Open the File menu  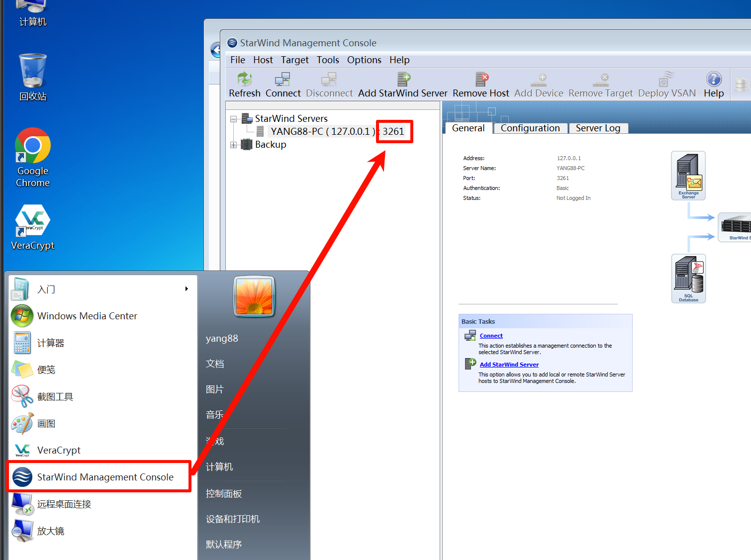coord(238,60)
